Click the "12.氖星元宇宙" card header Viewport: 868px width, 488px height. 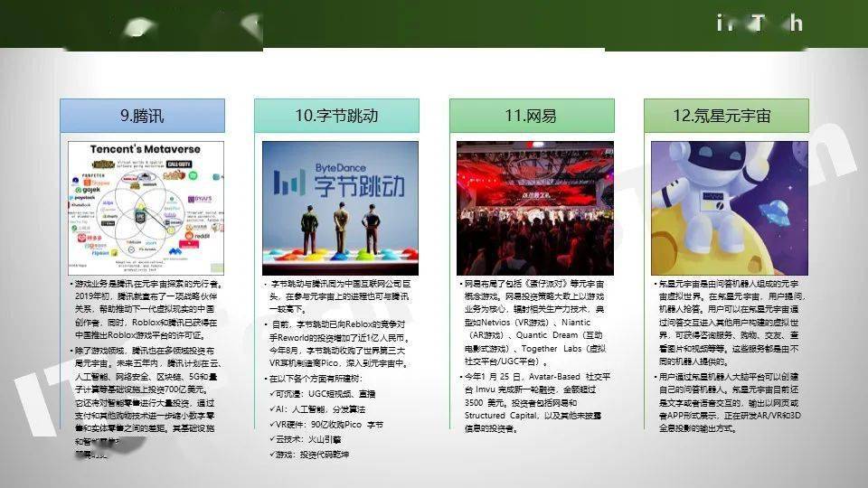[726, 116]
